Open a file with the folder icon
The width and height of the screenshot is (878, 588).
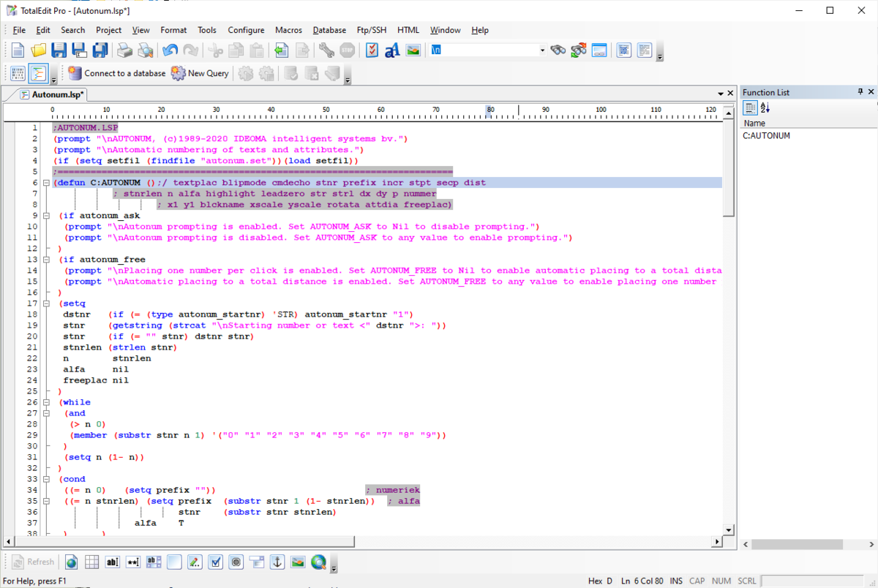[38, 50]
